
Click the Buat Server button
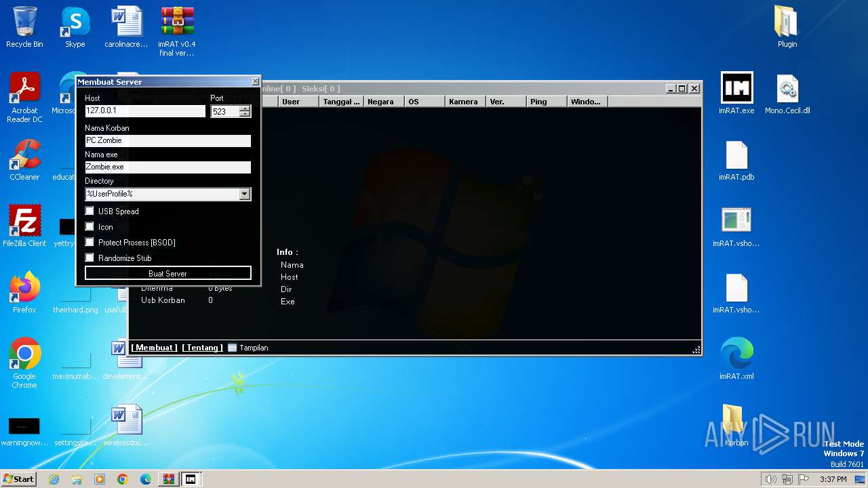click(x=168, y=273)
